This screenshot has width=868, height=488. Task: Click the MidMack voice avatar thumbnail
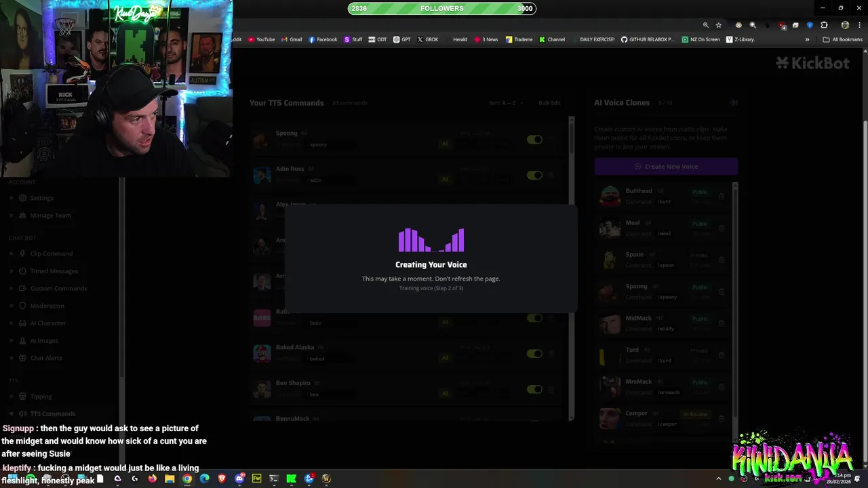(x=610, y=323)
